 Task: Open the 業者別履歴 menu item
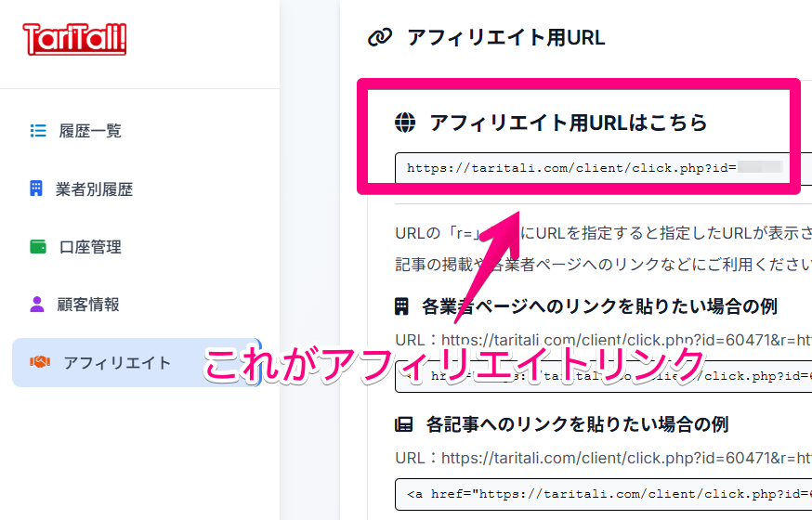pos(94,189)
